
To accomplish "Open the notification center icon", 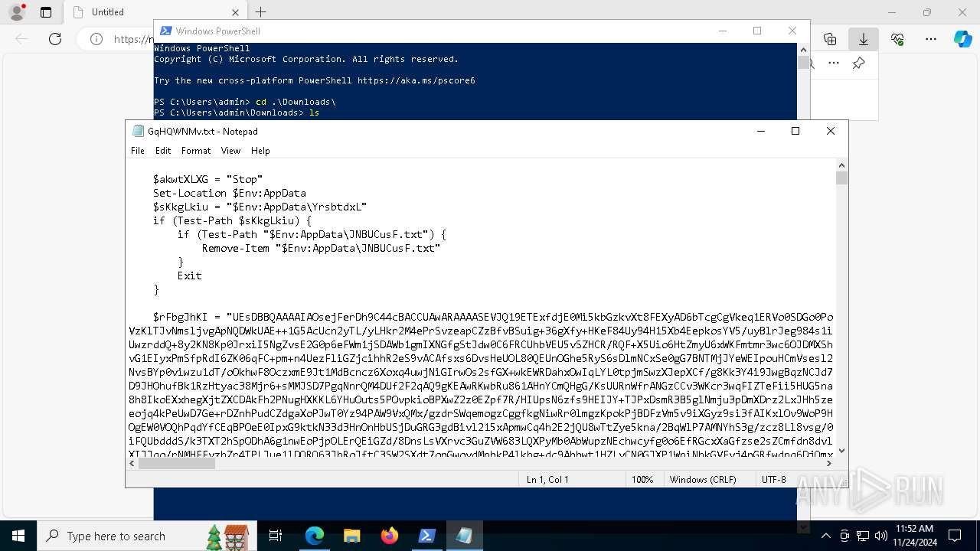I will click(x=955, y=536).
